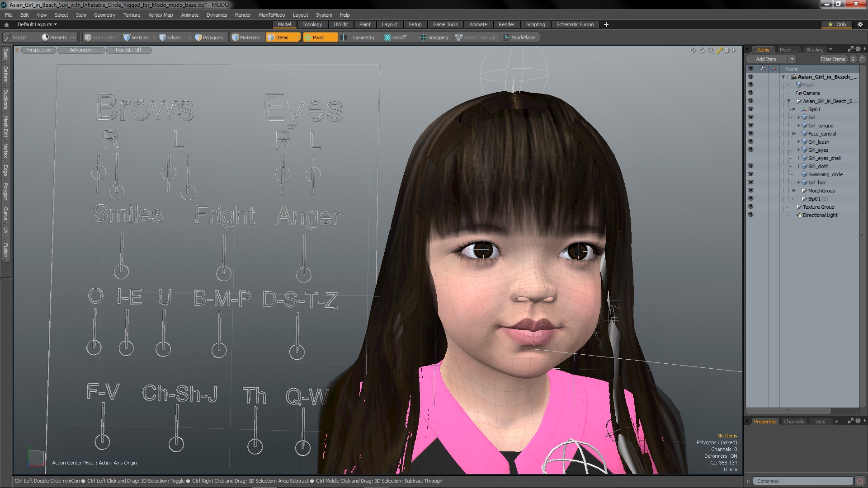This screenshot has width=868, height=488.
Task: Expand the MorphGroup folder
Action: (x=794, y=191)
